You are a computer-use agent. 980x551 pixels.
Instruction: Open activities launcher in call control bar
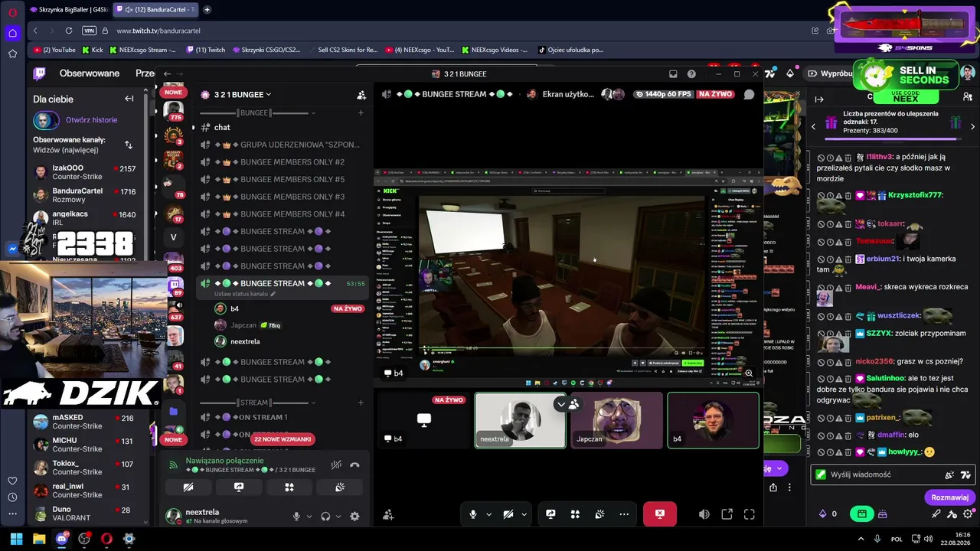click(575, 514)
